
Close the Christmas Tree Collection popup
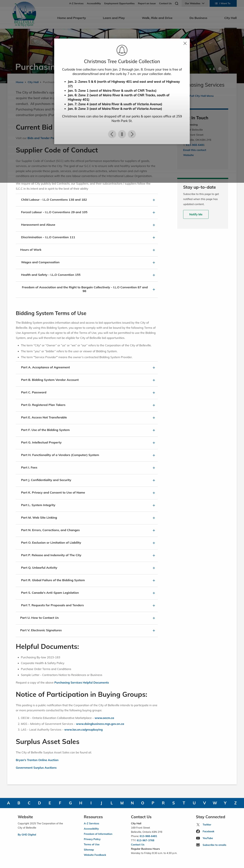[x=185, y=43]
